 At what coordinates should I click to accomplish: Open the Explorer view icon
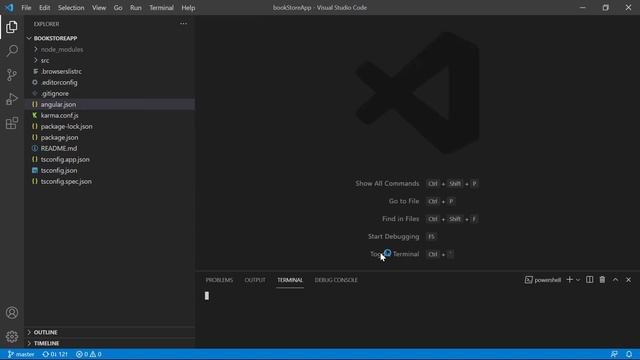[12, 27]
